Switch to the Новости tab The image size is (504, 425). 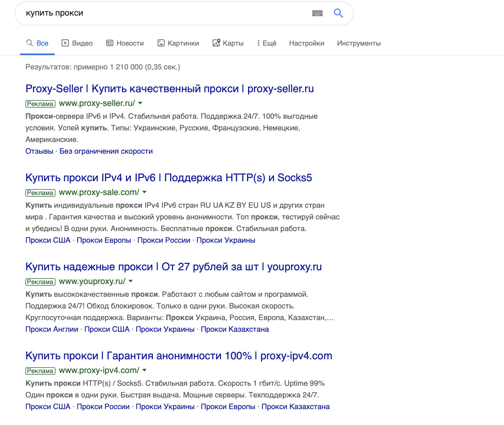pos(125,43)
